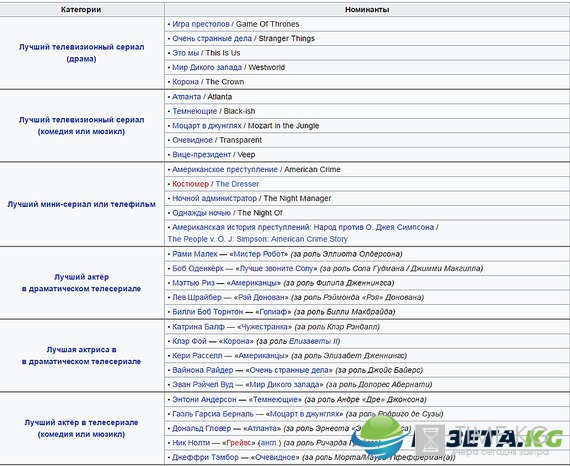Open the 'Гаэль Гарсиа Берналь' link
The image size is (570, 466).
[213, 414]
